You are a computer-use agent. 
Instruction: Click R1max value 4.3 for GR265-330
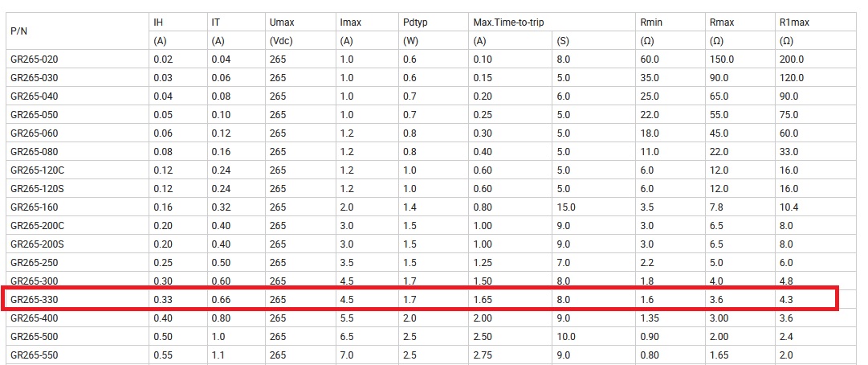786,300
